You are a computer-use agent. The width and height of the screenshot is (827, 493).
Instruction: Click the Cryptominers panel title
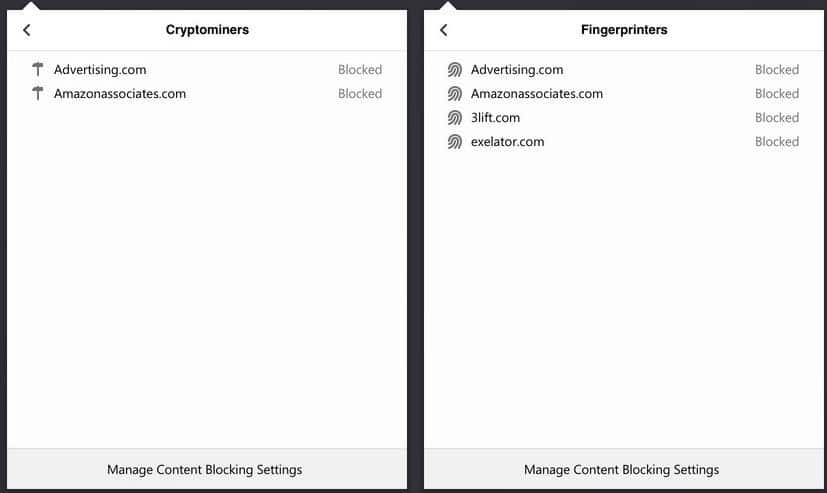207,30
